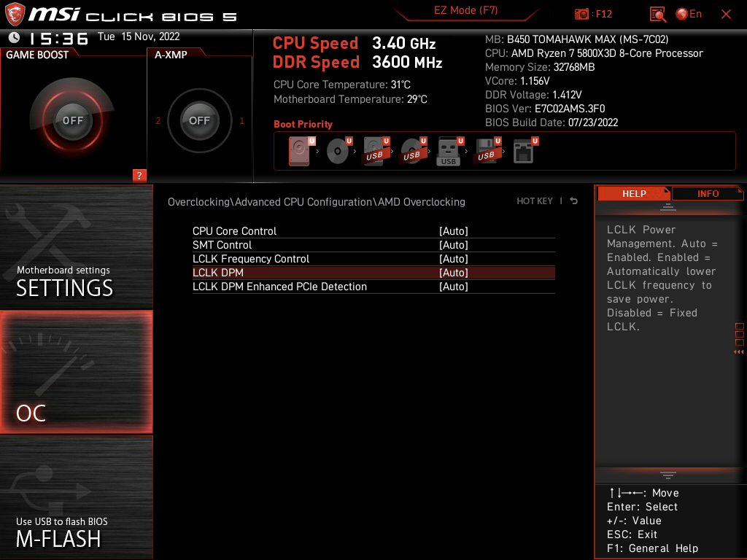Open LCLK DPM Enhanced PCIe Detection value
The height and width of the screenshot is (560, 747).
click(x=454, y=286)
